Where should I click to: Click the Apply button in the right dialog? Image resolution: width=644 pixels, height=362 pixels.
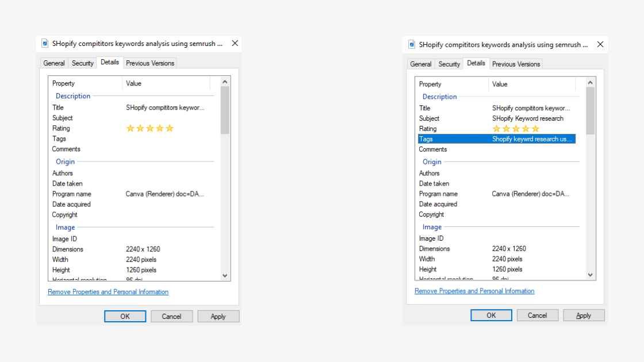tap(584, 315)
